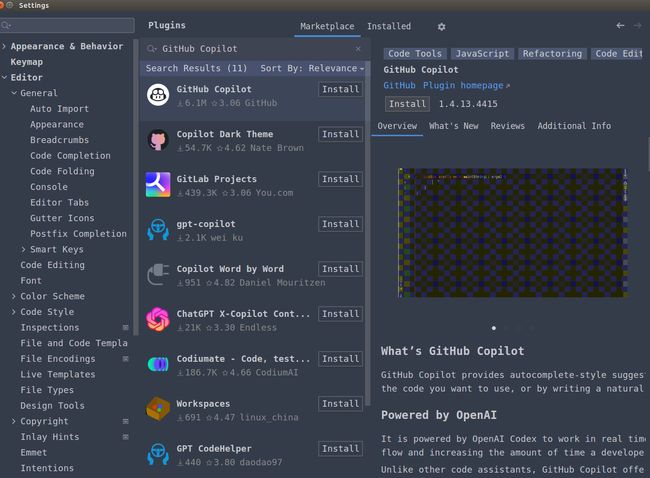Click the Workspaces plugin icon
This screenshot has height=478, width=650.
click(x=158, y=409)
